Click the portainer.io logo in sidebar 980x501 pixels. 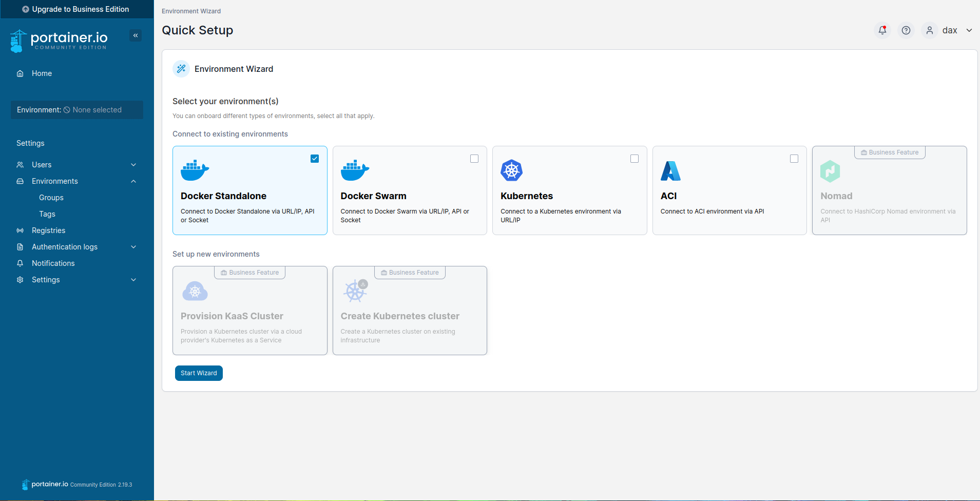pos(59,41)
